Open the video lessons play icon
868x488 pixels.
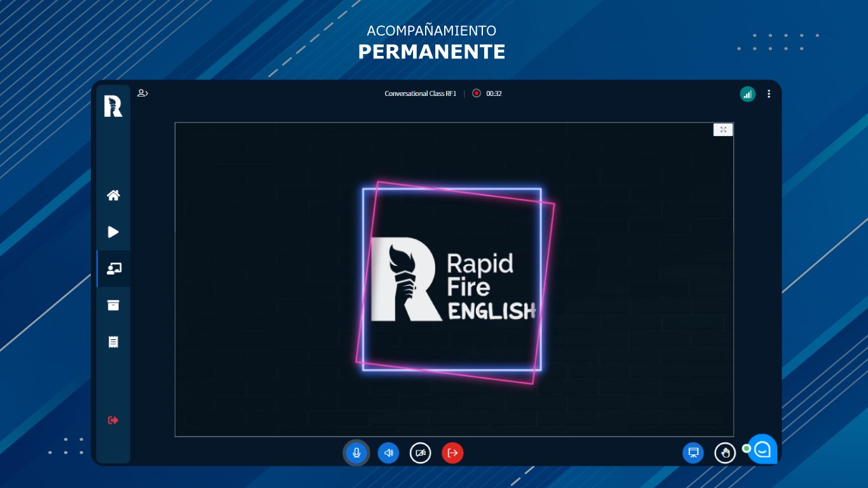point(113,232)
